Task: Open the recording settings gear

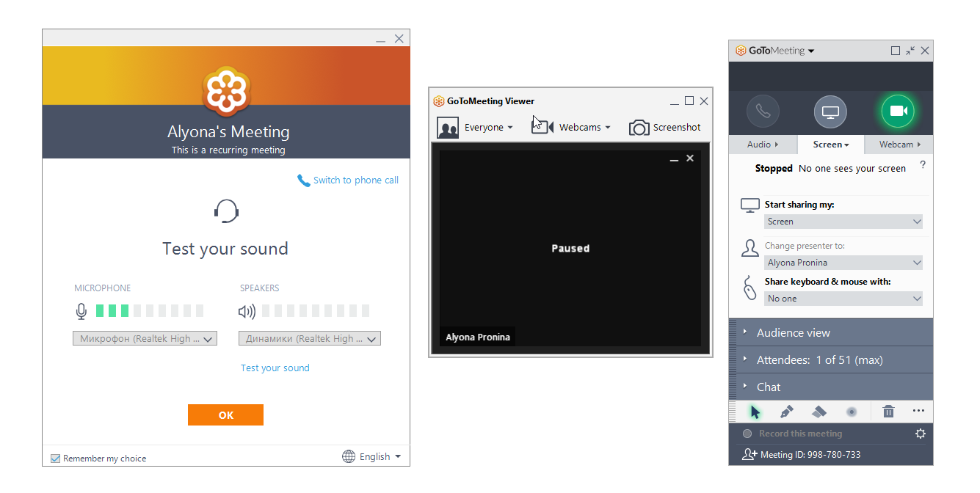Action: (x=920, y=434)
